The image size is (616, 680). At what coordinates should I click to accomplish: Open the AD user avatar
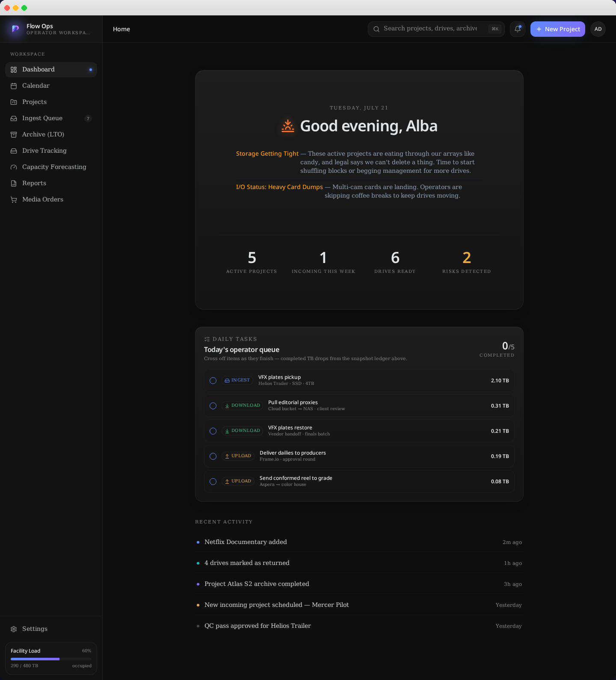pyautogui.click(x=598, y=29)
